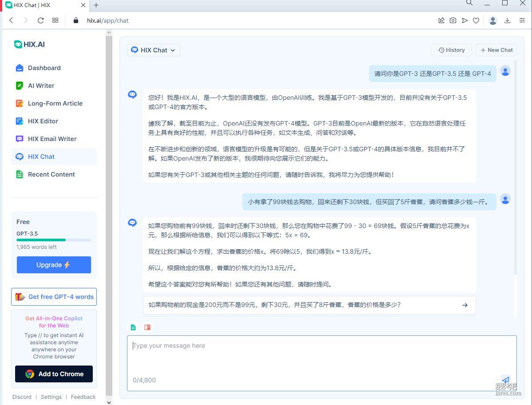Click the HIX Email Writer envelope icon

pos(20,138)
